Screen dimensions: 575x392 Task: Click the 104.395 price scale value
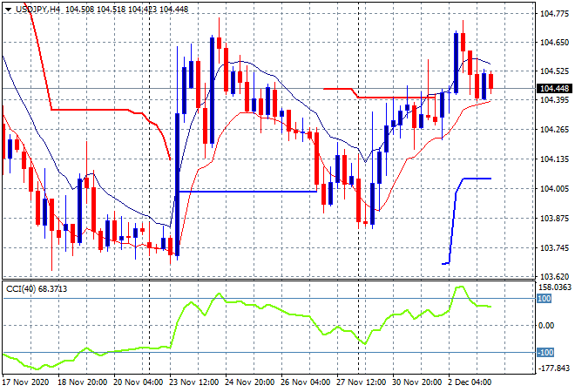[x=554, y=99]
